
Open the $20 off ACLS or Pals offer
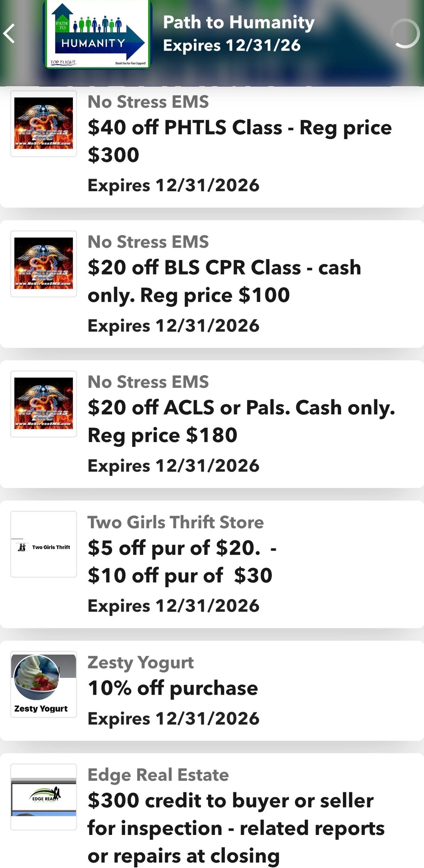point(241,421)
